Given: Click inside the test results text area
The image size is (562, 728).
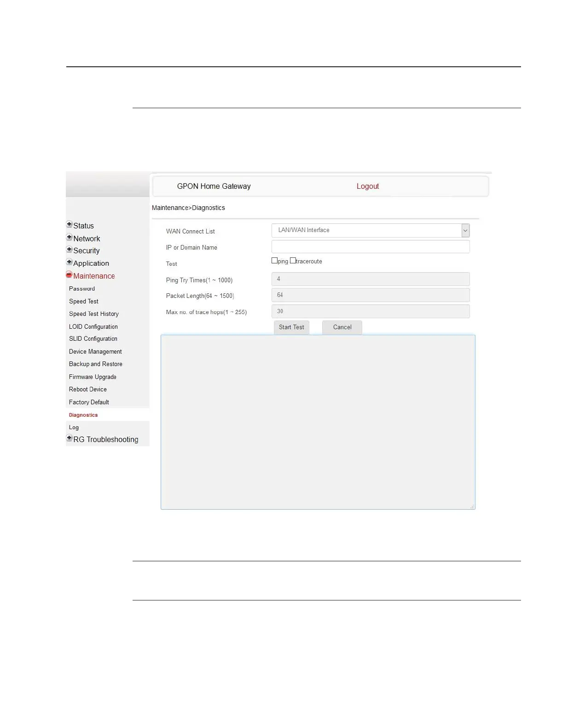Looking at the screenshot, I should click(x=318, y=422).
